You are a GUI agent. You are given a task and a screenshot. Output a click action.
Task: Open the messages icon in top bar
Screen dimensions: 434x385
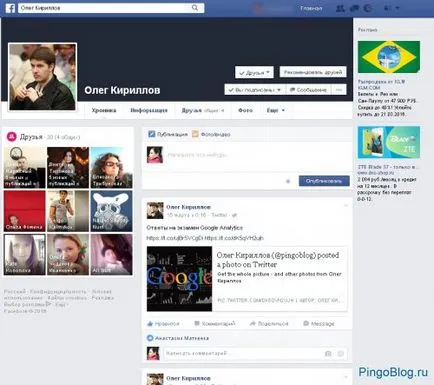pyautogui.click(x=354, y=8)
